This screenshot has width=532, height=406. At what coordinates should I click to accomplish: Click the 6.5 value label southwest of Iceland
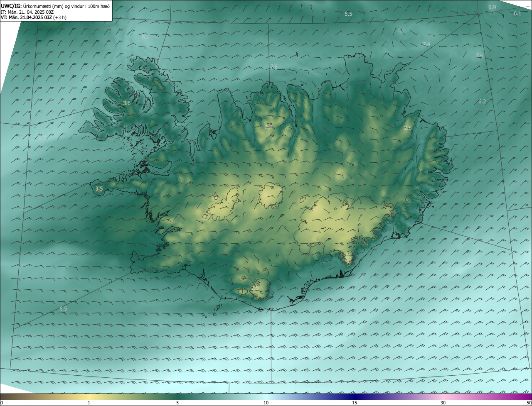coord(63,309)
